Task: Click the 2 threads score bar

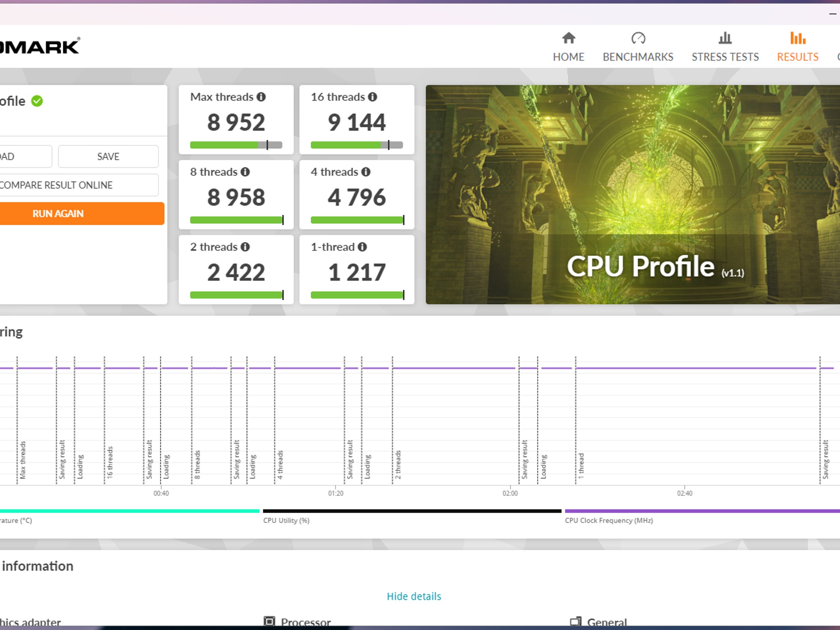Action: [x=237, y=295]
